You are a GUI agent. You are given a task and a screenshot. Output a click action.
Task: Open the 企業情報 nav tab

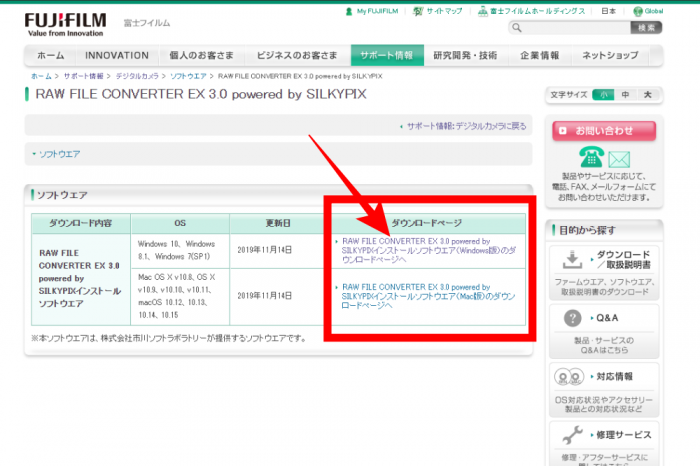[540, 55]
